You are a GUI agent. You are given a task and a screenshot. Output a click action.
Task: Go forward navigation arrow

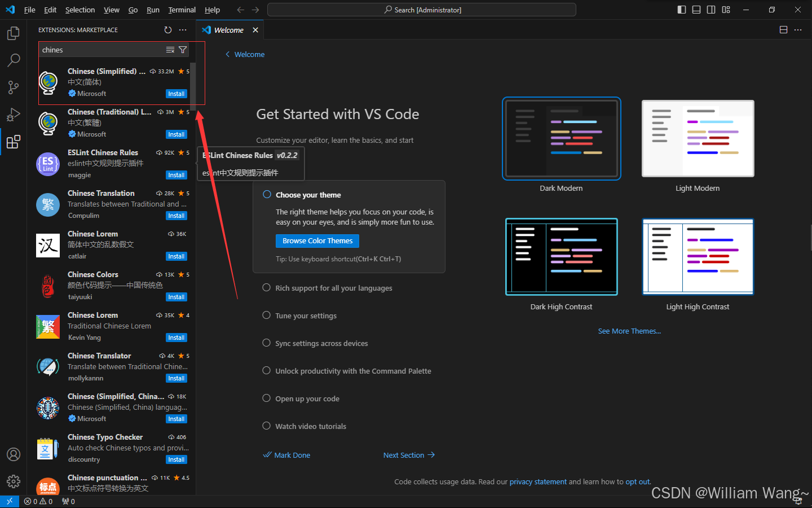tap(255, 10)
